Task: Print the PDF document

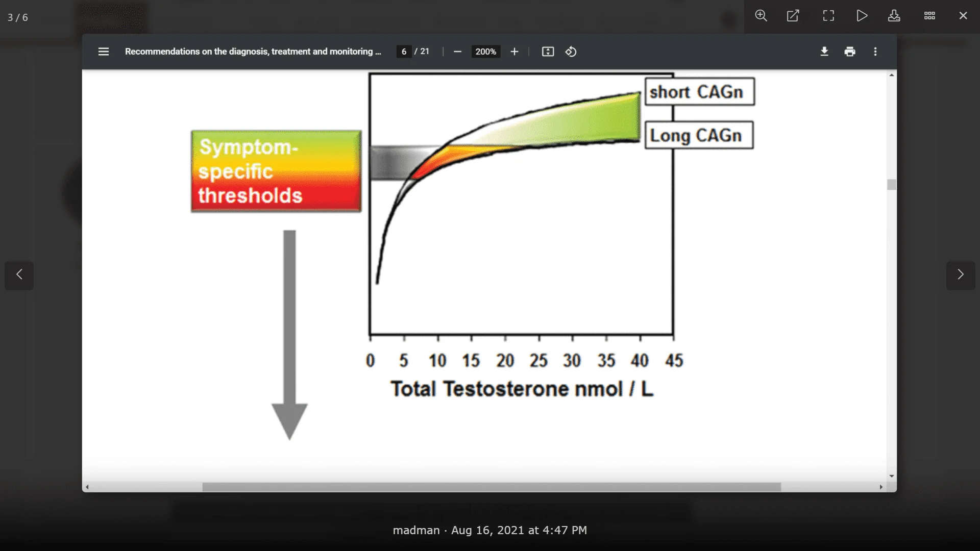Action: 850,52
